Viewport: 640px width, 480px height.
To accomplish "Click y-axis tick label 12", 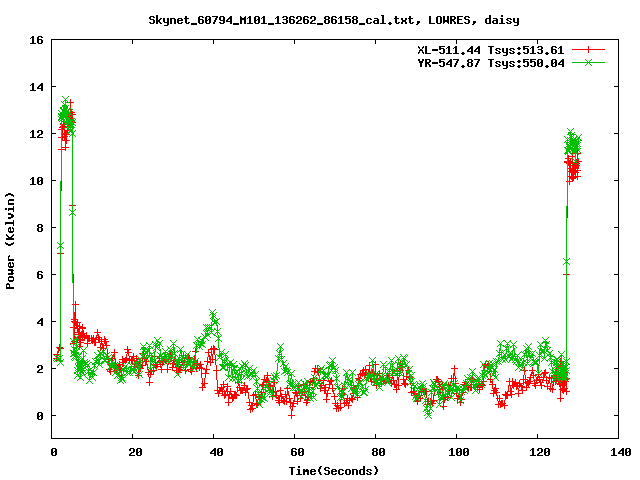I will coord(36,134).
